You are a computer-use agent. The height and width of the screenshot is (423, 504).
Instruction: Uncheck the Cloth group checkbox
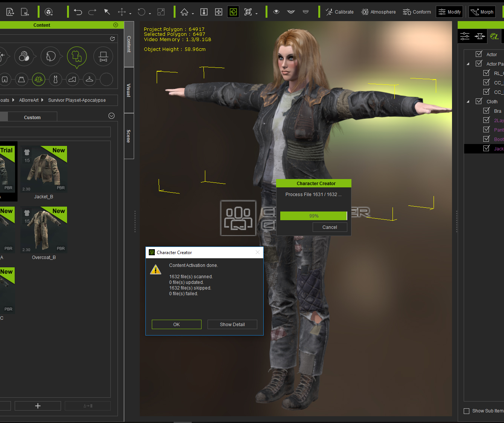(x=479, y=101)
